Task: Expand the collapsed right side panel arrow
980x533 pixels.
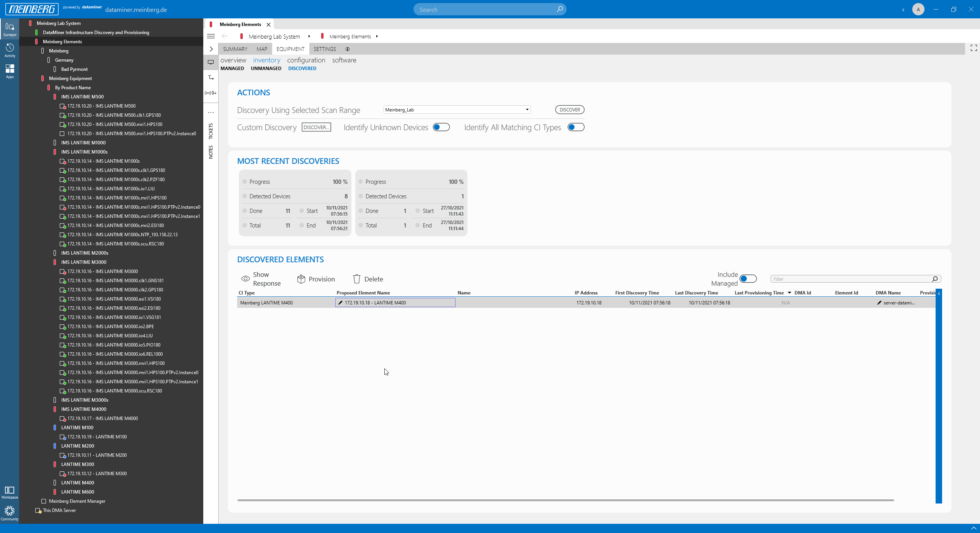Action: tap(939, 293)
